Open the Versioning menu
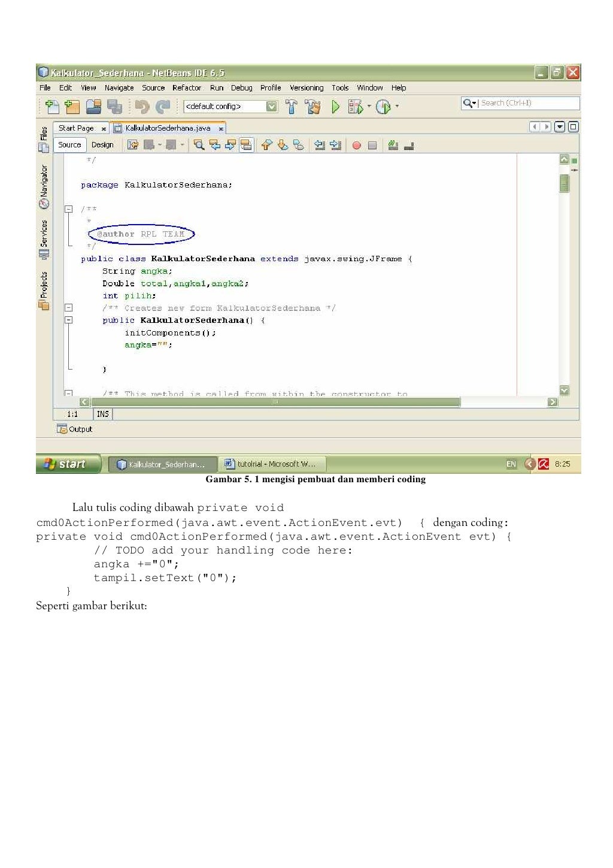This screenshot has width=613, height=868. point(306,87)
